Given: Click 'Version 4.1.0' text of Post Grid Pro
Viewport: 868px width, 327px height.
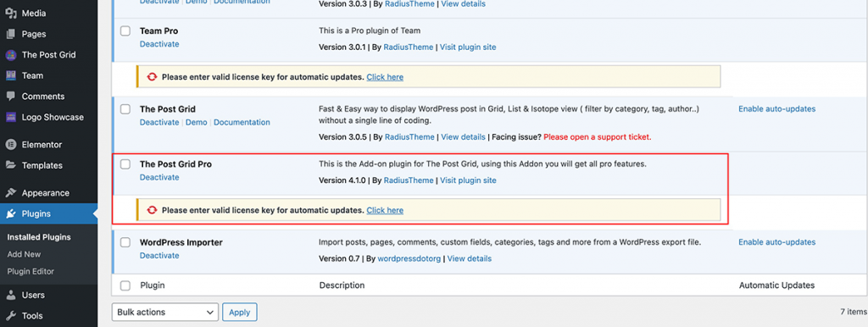Looking at the screenshot, I should click(x=342, y=180).
